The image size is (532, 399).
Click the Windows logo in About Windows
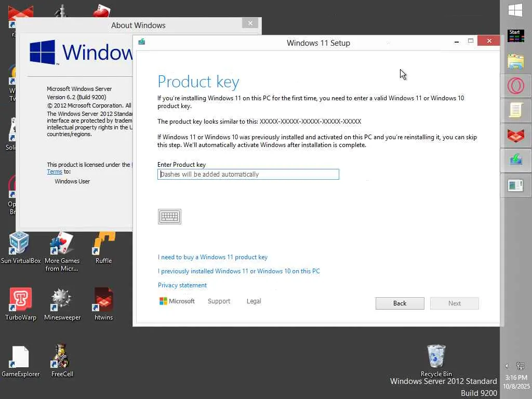pos(43,52)
